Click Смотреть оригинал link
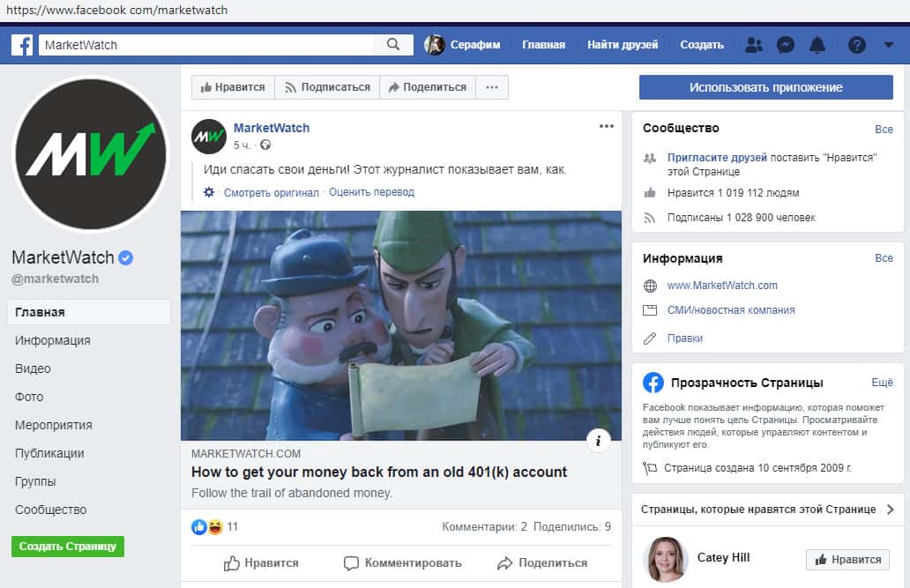Screen dimensions: 910x588 pos(272,192)
